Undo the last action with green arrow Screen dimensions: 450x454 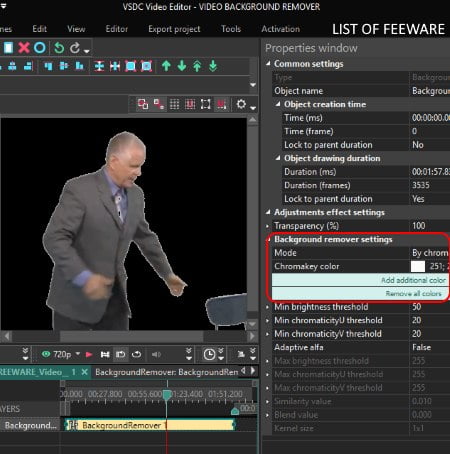(x=59, y=48)
